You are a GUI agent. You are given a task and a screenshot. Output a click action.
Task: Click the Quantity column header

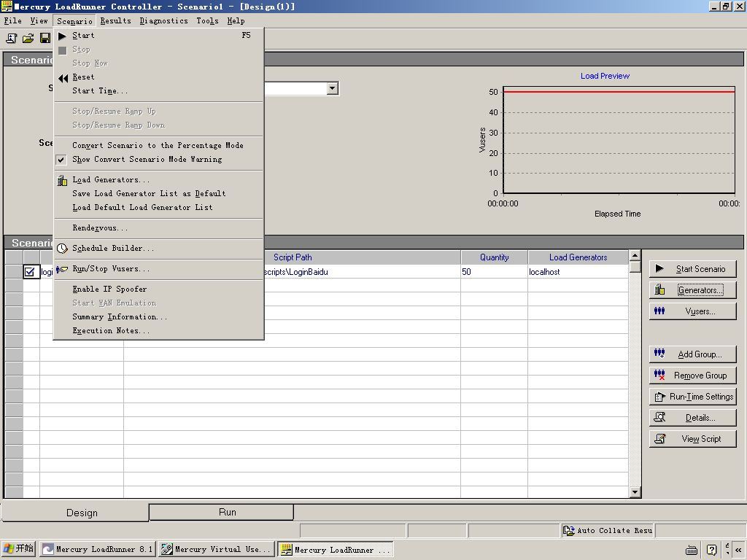[494, 257]
